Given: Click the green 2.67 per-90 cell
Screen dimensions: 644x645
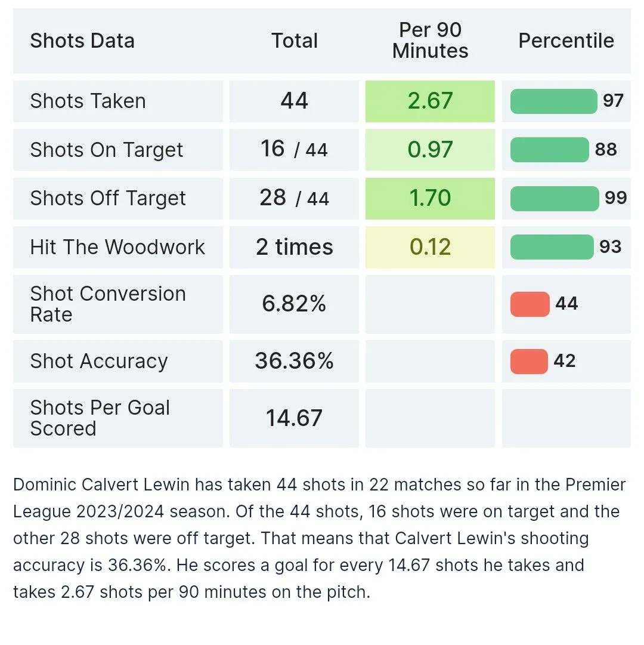Looking at the screenshot, I should pyautogui.click(x=430, y=101).
